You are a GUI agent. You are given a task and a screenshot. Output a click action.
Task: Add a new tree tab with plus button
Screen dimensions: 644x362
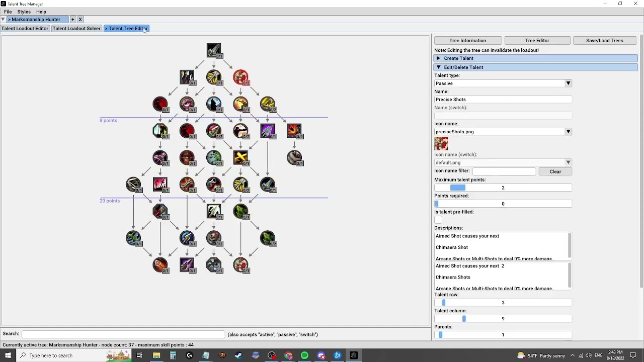pyautogui.click(x=72, y=20)
